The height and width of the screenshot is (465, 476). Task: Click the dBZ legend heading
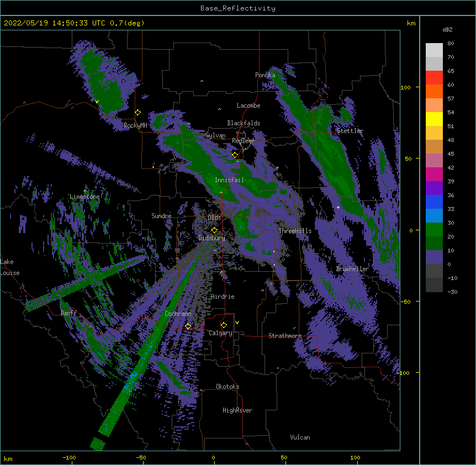point(447,30)
